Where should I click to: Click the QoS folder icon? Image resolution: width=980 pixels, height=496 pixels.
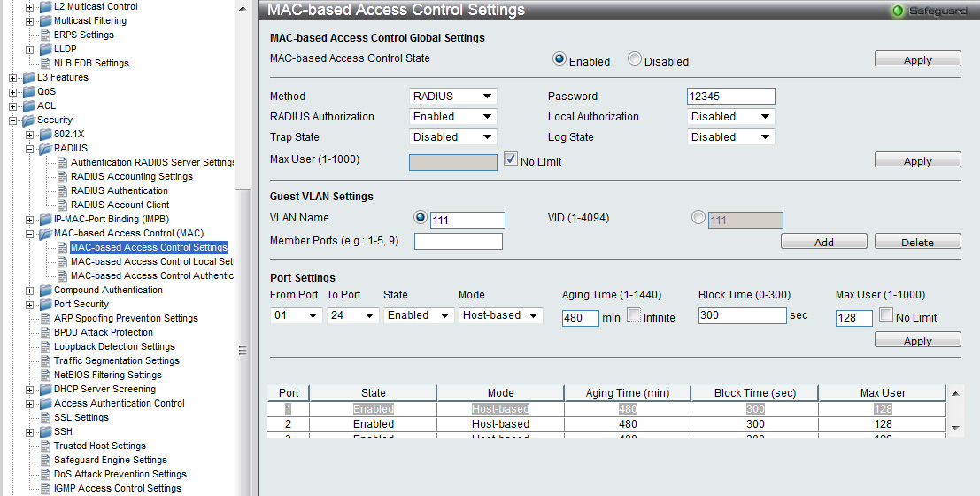tap(28, 91)
